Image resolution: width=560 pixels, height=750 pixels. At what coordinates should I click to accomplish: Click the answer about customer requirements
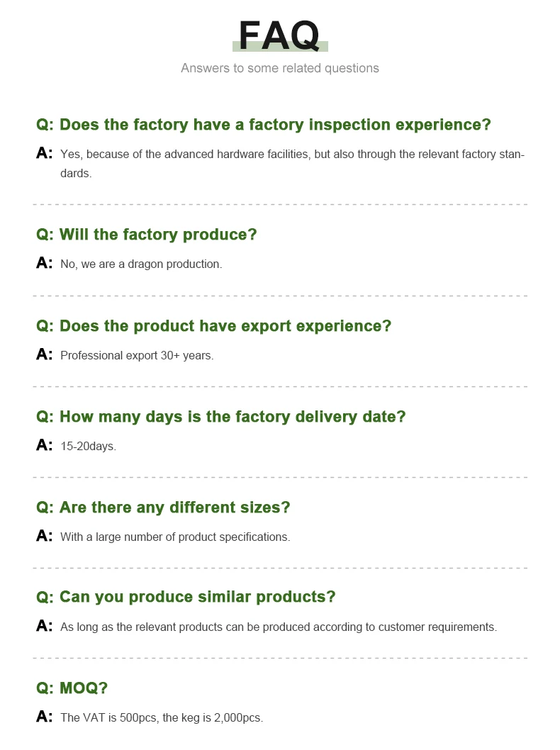point(279,627)
